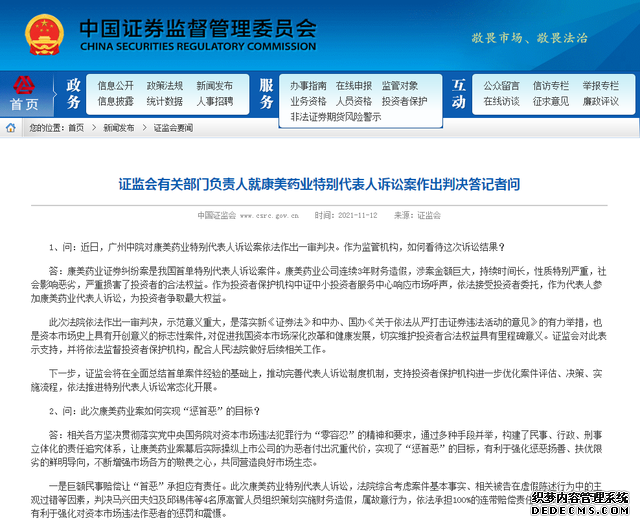The height and width of the screenshot is (525, 640).
Task: Click the paragraph starting 下一步
Action: point(317,380)
